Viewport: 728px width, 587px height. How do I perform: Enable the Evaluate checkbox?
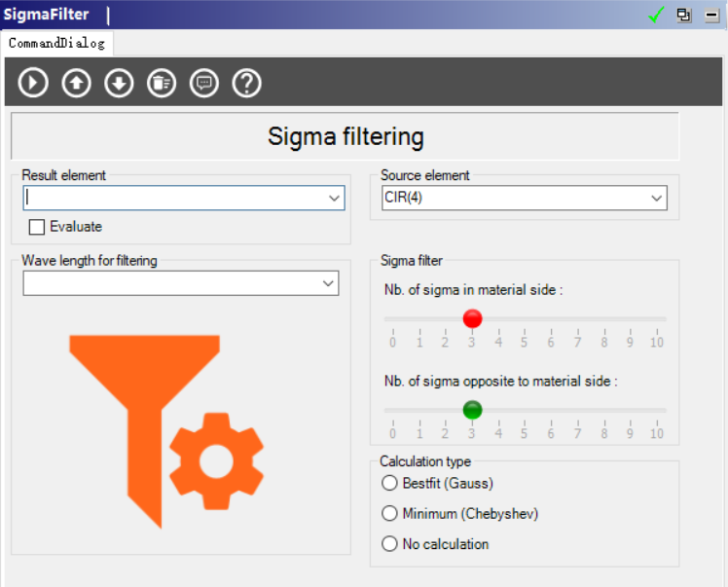pos(37,227)
